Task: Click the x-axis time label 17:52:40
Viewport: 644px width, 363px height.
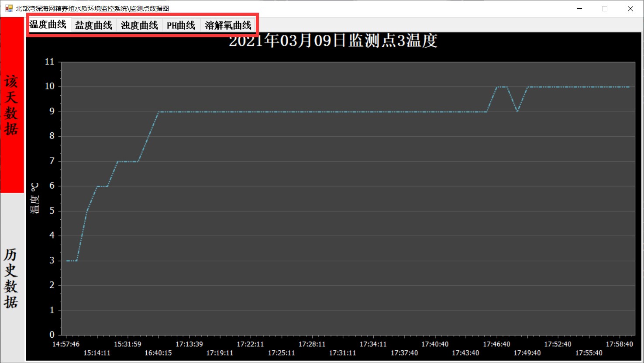Action: pos(558,344)
